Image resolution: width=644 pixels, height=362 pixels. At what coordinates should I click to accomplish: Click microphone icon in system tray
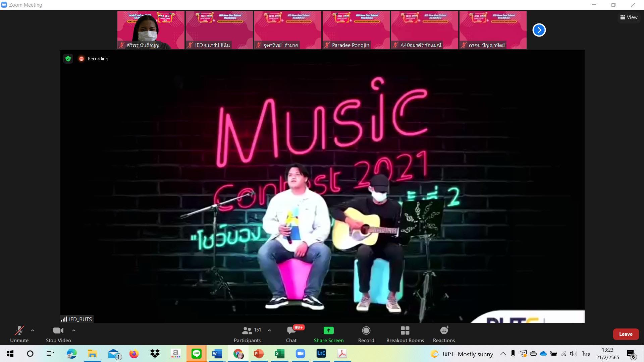513,354
